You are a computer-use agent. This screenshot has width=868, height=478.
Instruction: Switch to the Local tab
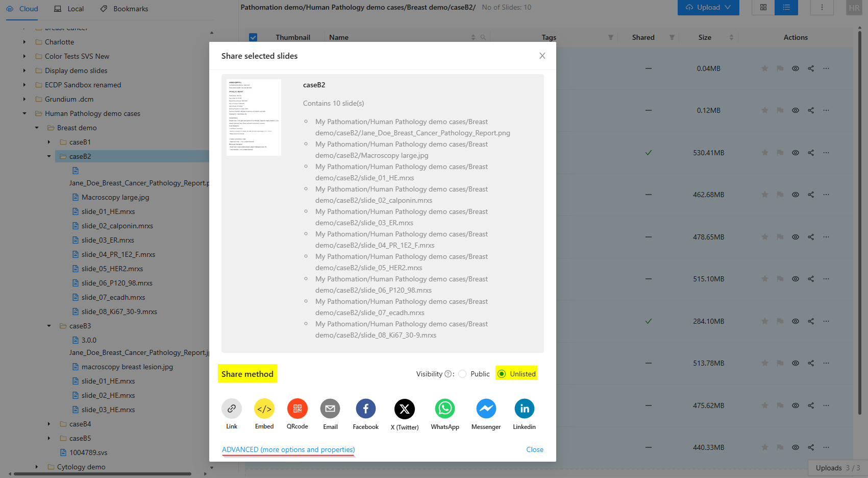point(69,9)
